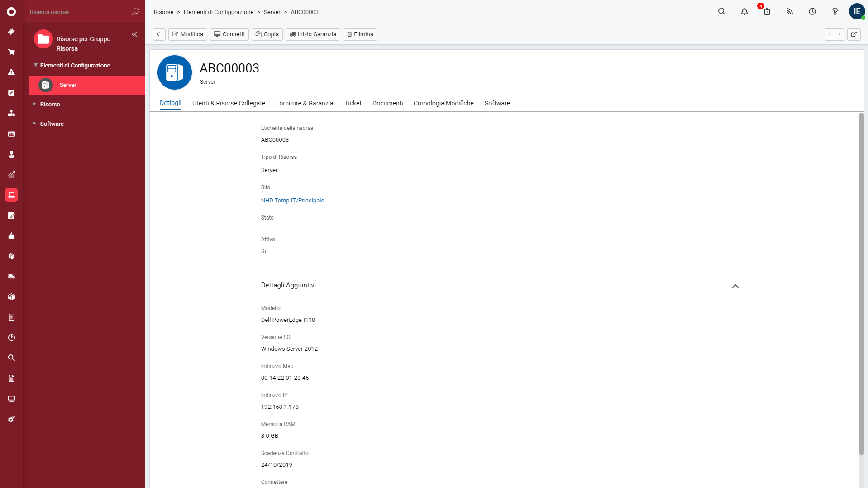Click the Risorse breadcrumb
This screenshot has height=488, width=868.
click(x=163, y=12)
